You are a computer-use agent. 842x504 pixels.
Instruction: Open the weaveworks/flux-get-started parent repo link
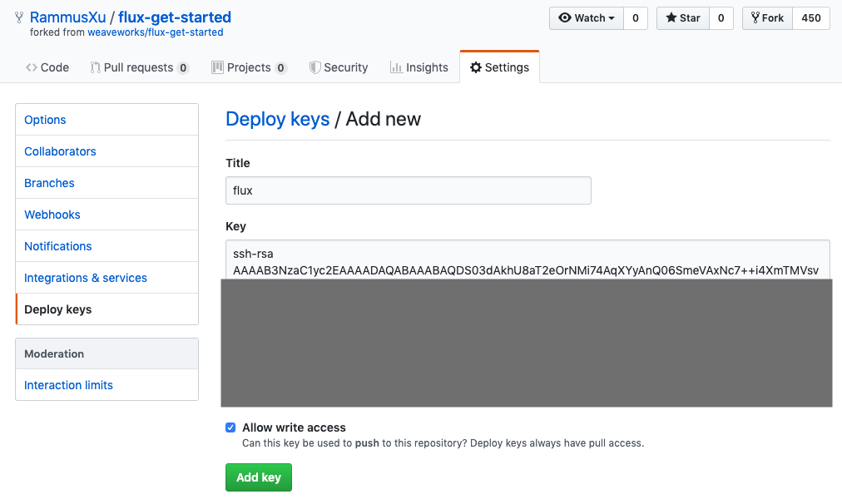click(x=156, y=32)
